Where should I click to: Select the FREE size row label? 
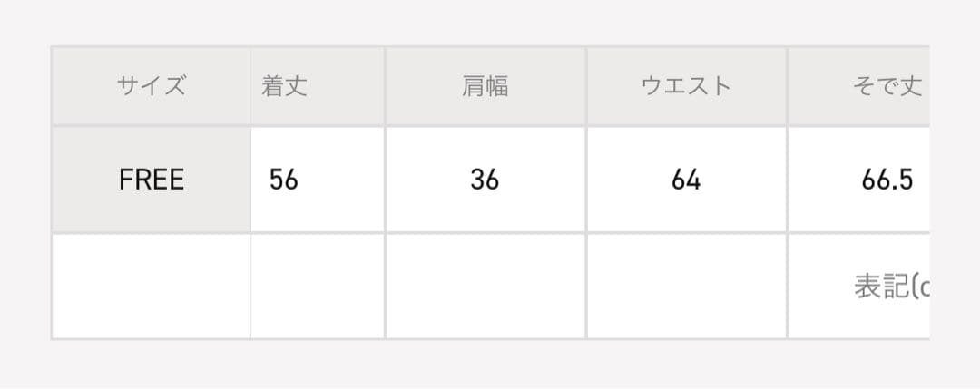(x=151, y=180)
